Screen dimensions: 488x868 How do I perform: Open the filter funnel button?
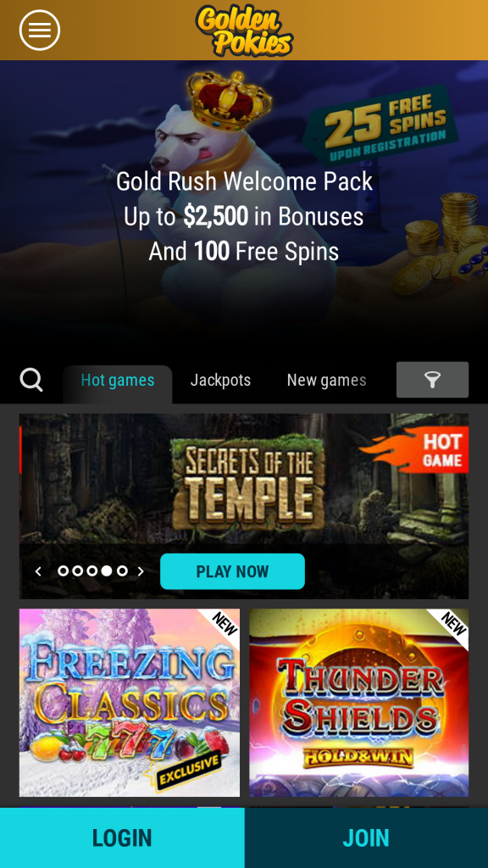[432, 380]
